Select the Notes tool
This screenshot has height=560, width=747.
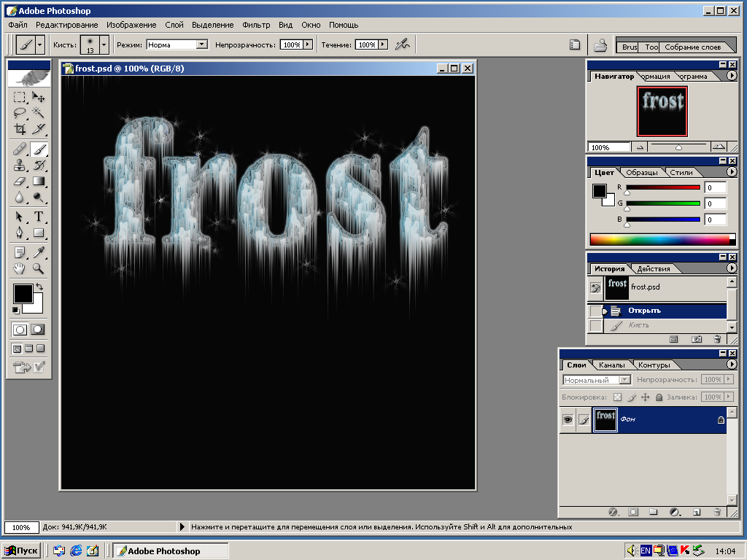(x=19, y=252)
